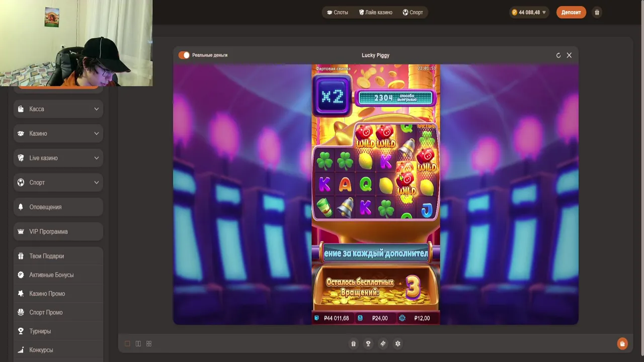
Task: Click the ₽24,00 bet amount
Action: tap(380, 318)
